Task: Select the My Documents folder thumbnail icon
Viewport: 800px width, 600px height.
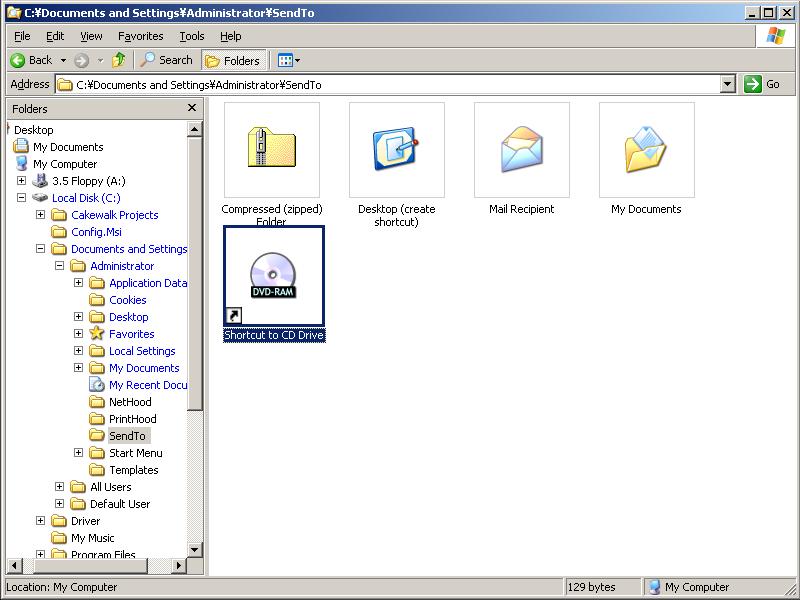Action: (647, 149)
